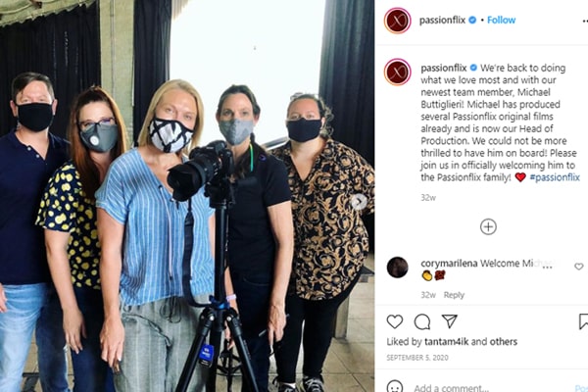Open passionflix profile picture in header
Screen dimensions: 588x392
point(398,21)
